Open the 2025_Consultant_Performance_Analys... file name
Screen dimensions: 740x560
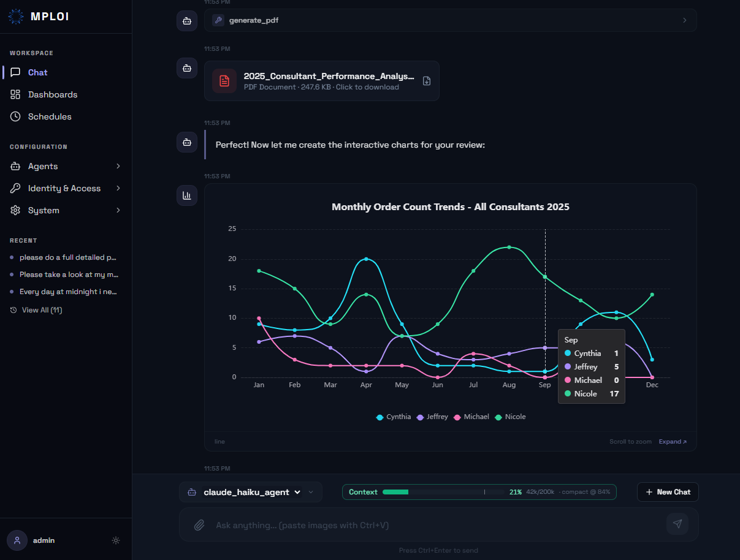coord(329,76)
